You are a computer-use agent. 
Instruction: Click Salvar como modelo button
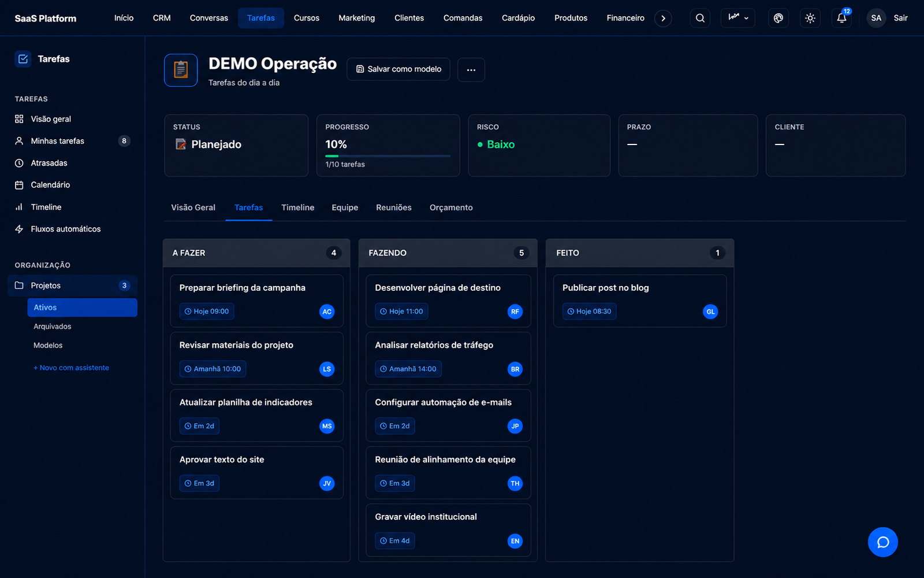tap(398, 69)
